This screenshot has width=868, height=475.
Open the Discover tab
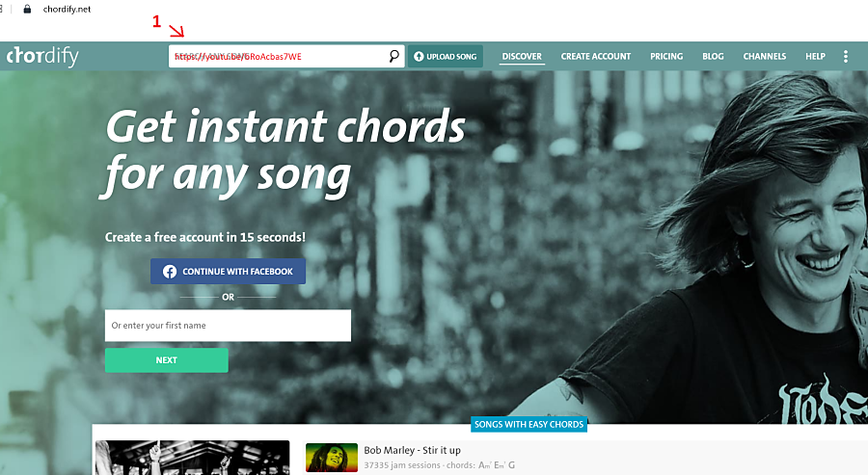(x=522, y=57)
